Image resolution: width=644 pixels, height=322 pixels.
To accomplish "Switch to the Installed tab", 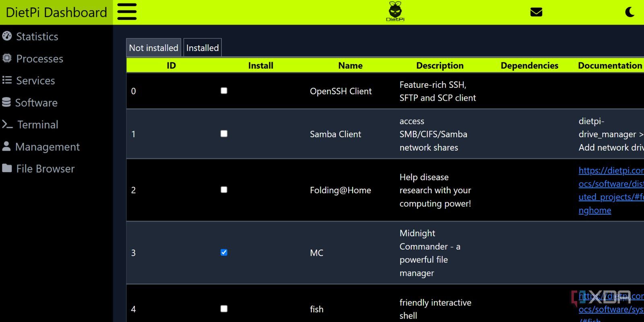I will click(202, 48).
